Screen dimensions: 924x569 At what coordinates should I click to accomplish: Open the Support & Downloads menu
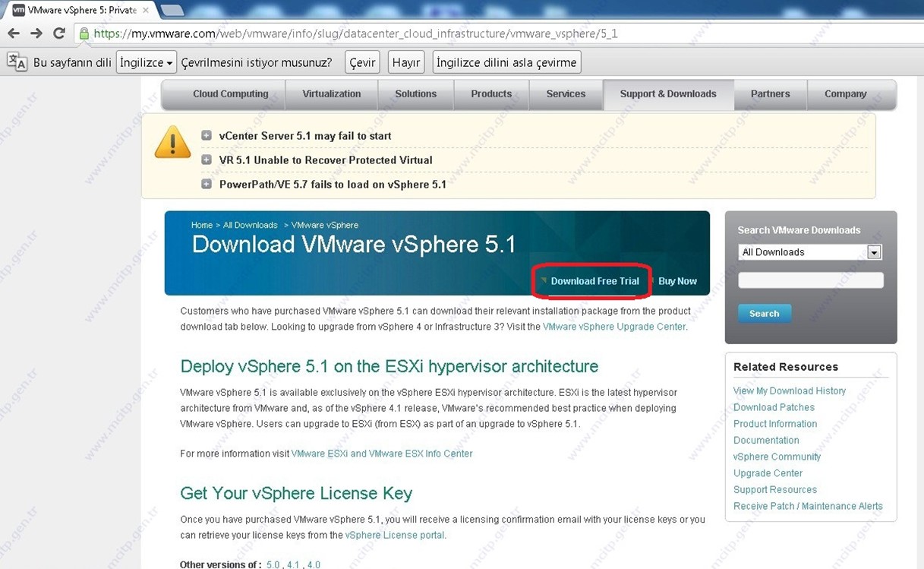pyautogui.click(x=668, y=94)
